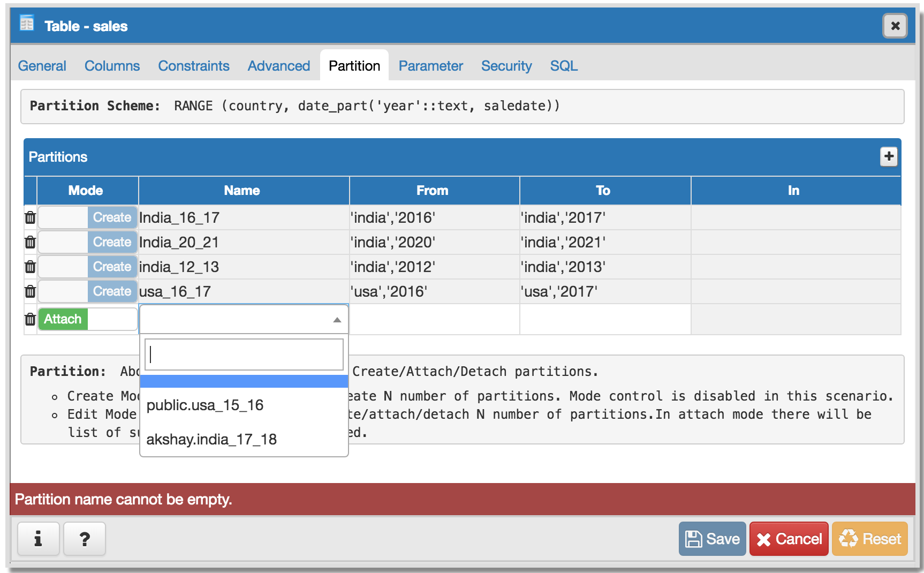Screen dimensions: 924x573
Task: Close the Table - sales dialog
Action: [x=895, y=26]
